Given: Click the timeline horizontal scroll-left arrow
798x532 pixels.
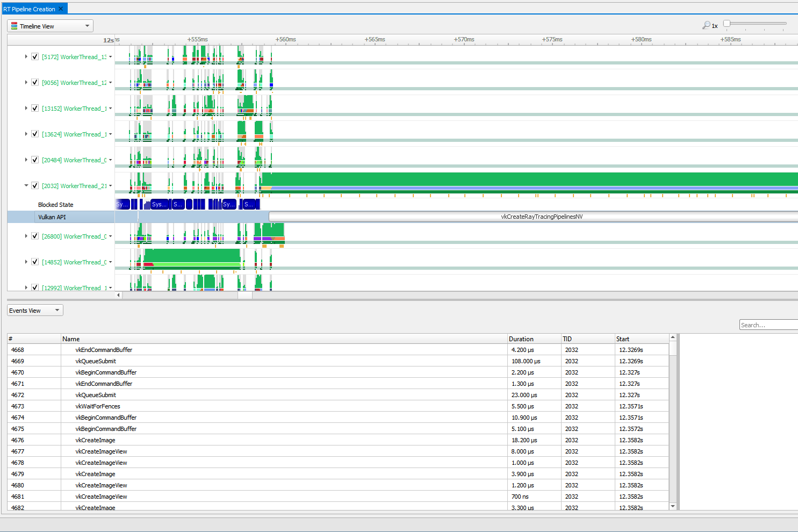Looking at the screenshot, I should 118,294.
